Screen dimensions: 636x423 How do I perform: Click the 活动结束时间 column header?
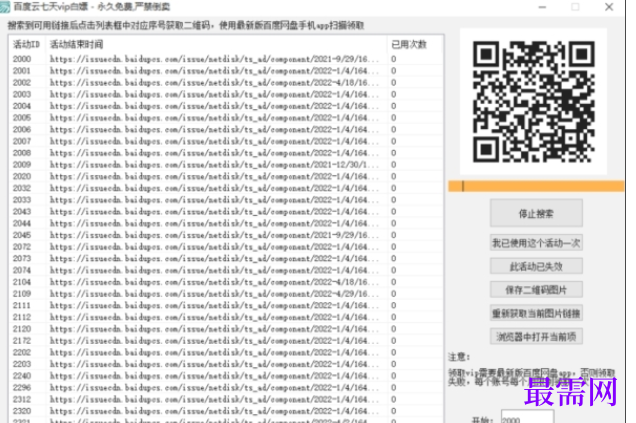[x=216, y=44]
